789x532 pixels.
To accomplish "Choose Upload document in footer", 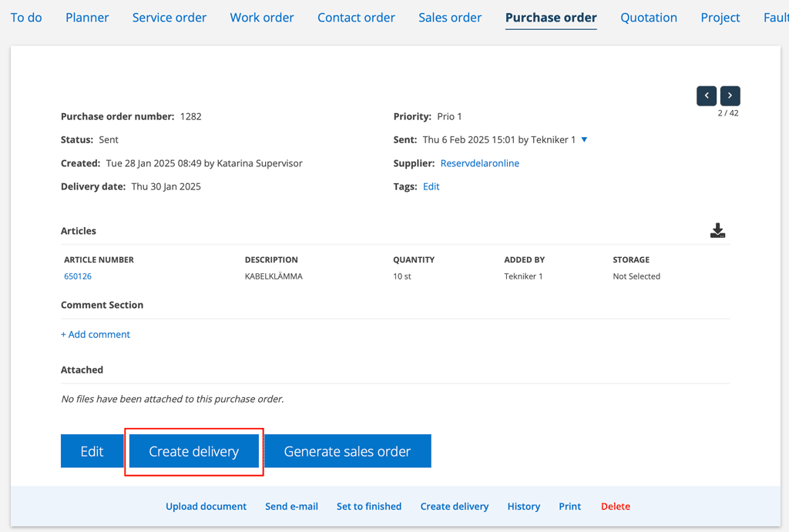I will (206, 507).
